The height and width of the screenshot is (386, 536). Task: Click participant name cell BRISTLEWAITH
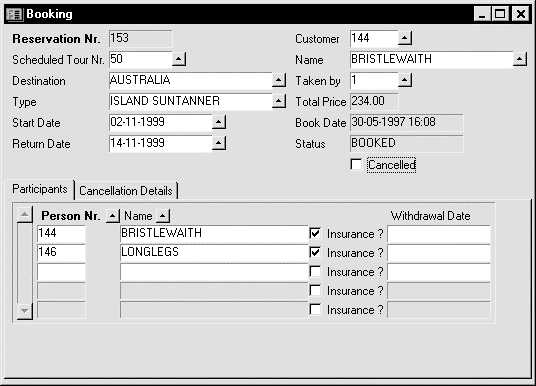(x=214, y=234)
